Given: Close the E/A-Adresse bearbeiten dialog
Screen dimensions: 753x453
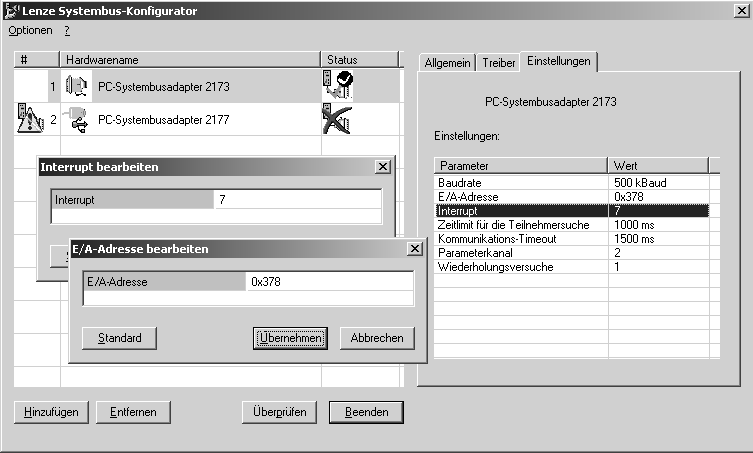Looking at the screenshot, I should (415, 249).
